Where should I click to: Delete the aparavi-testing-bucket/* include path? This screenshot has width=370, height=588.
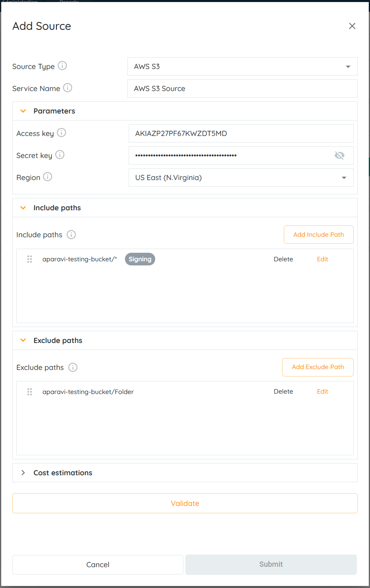click(x=283, y=259)
